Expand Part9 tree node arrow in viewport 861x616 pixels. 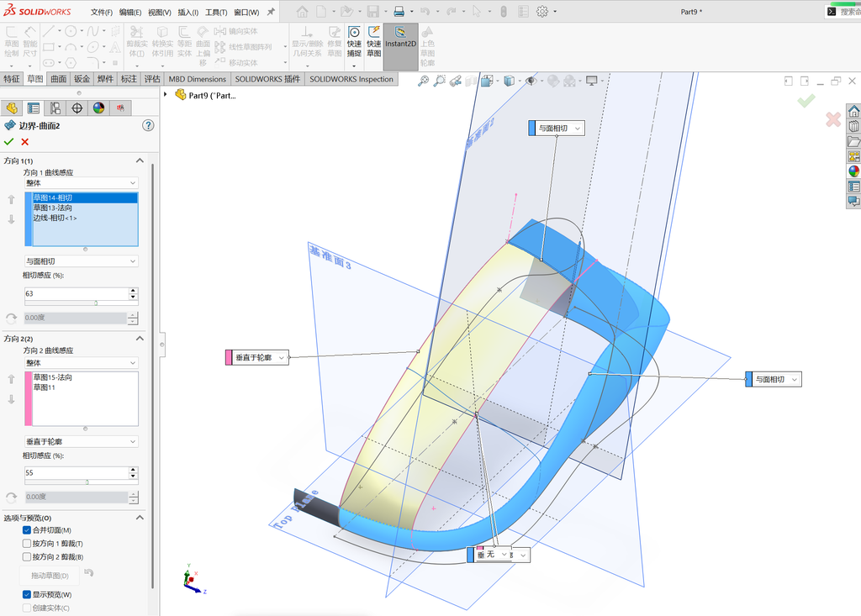click(166, 94)
